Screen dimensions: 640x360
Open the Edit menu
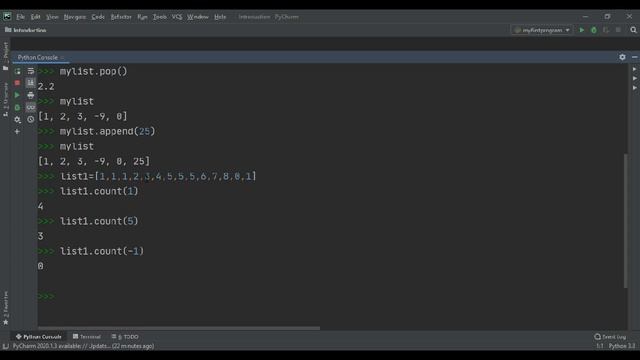pos(36,17)
